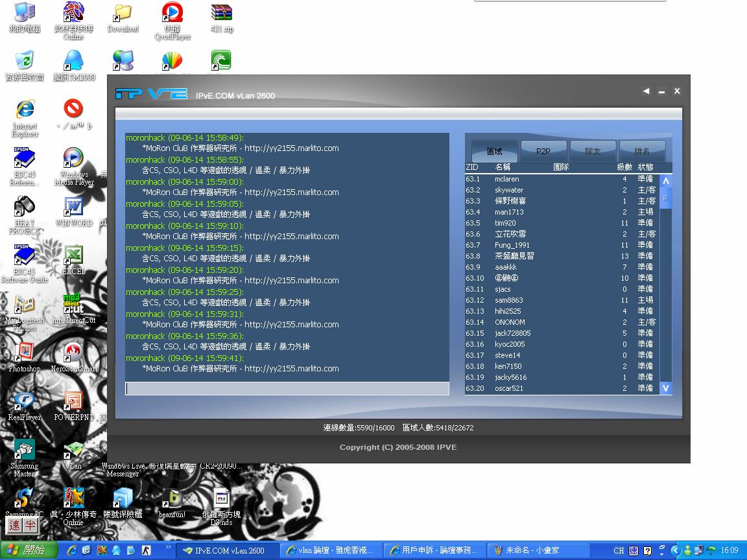
Task: Open the 421.zip archive icon
Action: (x=221, y=14)
